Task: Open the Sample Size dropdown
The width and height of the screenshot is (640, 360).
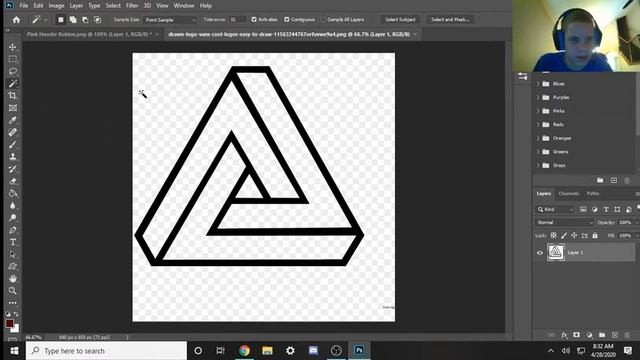Action: click(x=171, y=20)
